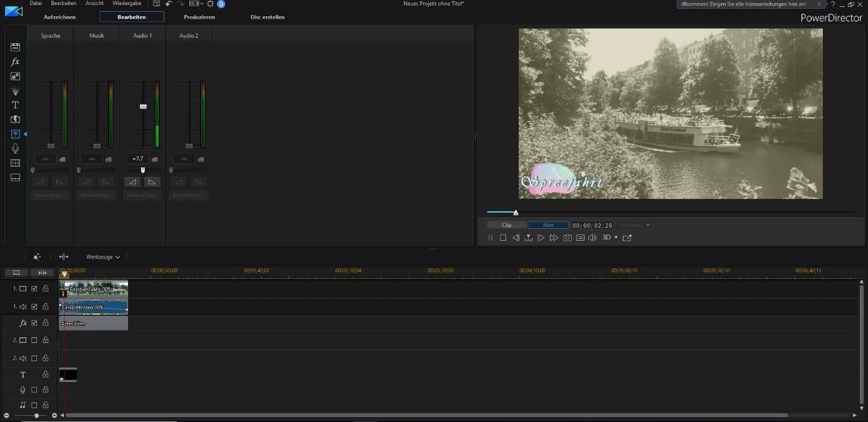Open the Chapter room (123) icon

15,162
